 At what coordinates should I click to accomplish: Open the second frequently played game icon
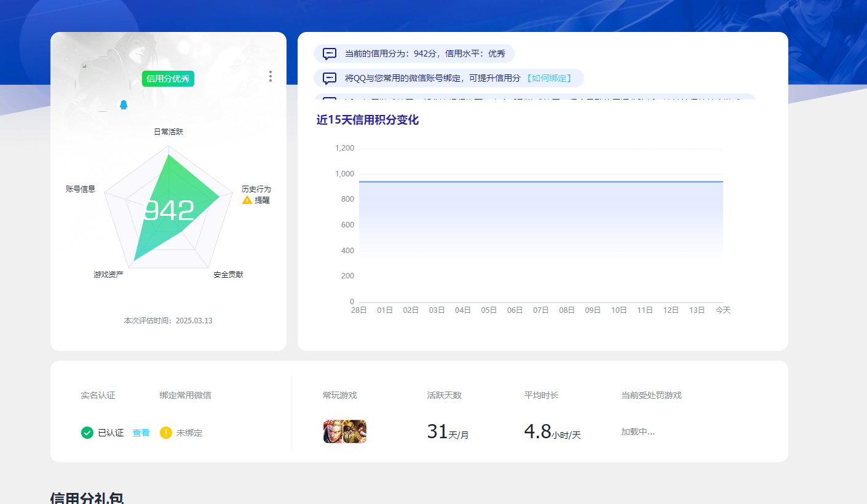[356, 431]
